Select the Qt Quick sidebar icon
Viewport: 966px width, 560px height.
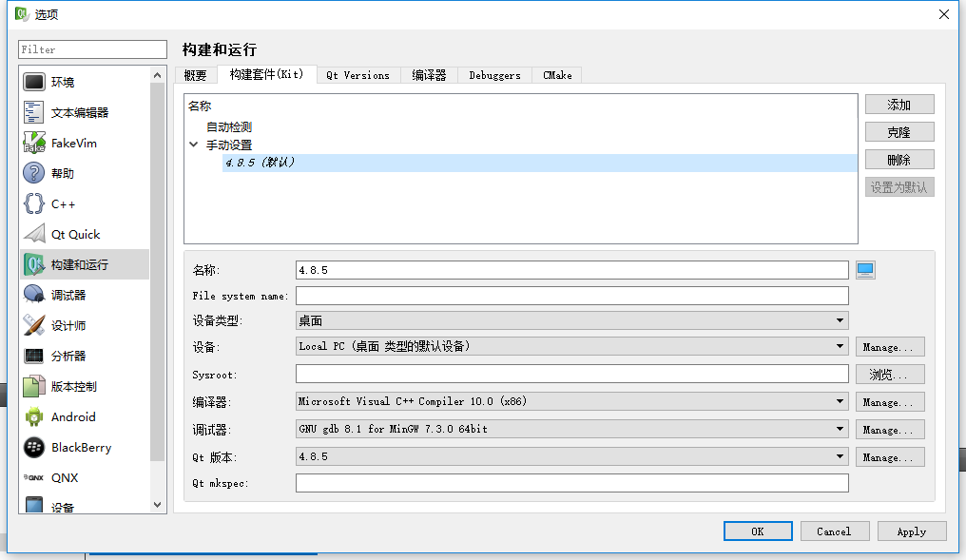33,233
